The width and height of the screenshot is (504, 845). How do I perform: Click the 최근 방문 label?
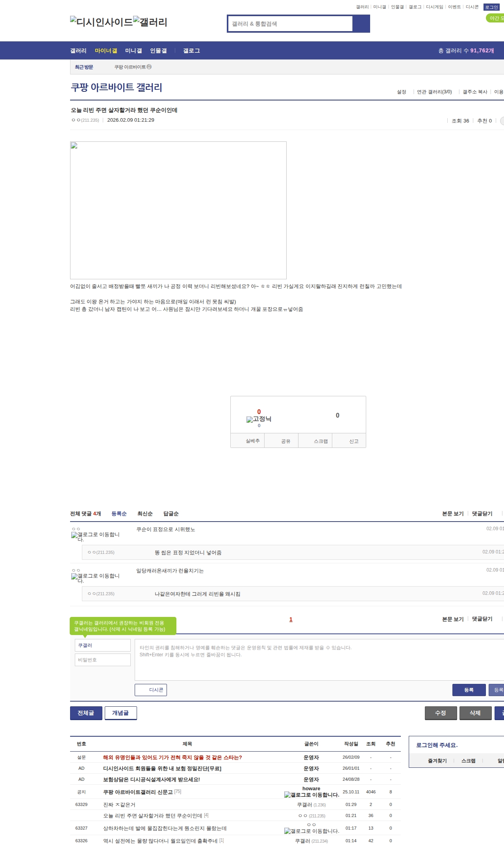click(x=84, y=67)
